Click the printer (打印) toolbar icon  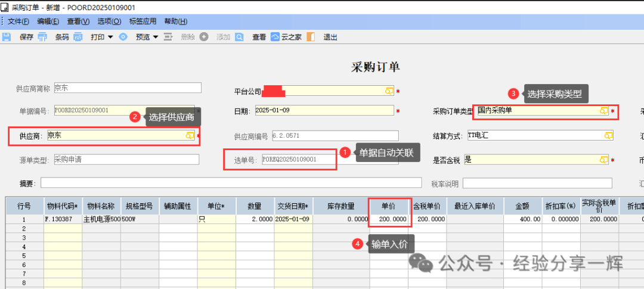coord(78,37)
